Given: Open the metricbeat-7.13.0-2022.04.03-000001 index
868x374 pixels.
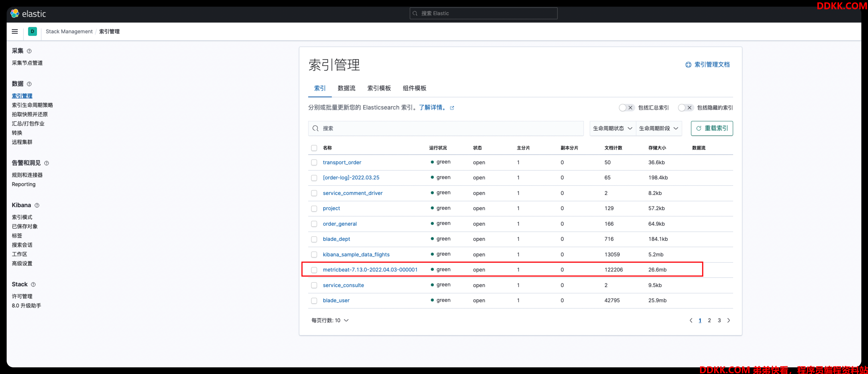Looking at the screenshot, I should point(370,270).
